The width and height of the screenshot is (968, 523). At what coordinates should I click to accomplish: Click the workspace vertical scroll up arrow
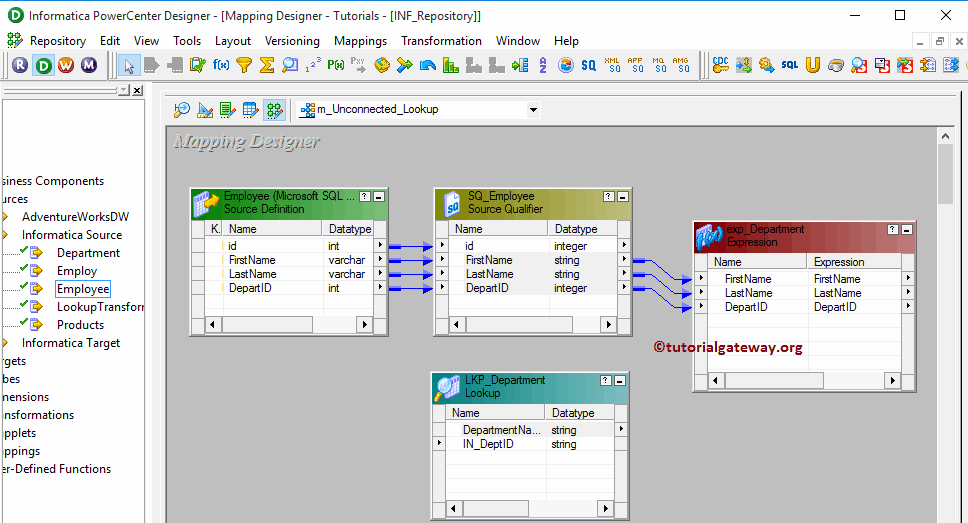[945, 136]
